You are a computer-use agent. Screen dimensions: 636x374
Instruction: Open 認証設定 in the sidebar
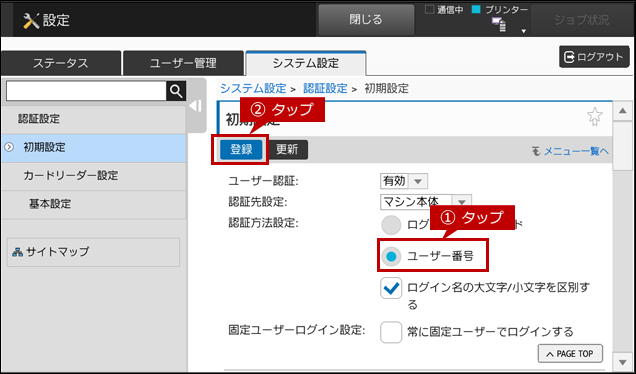(x=94, y=119)
